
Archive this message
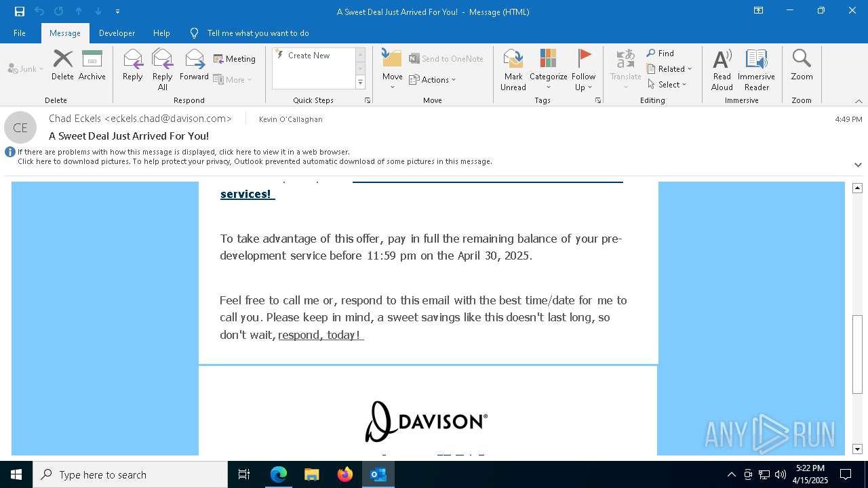92,65
